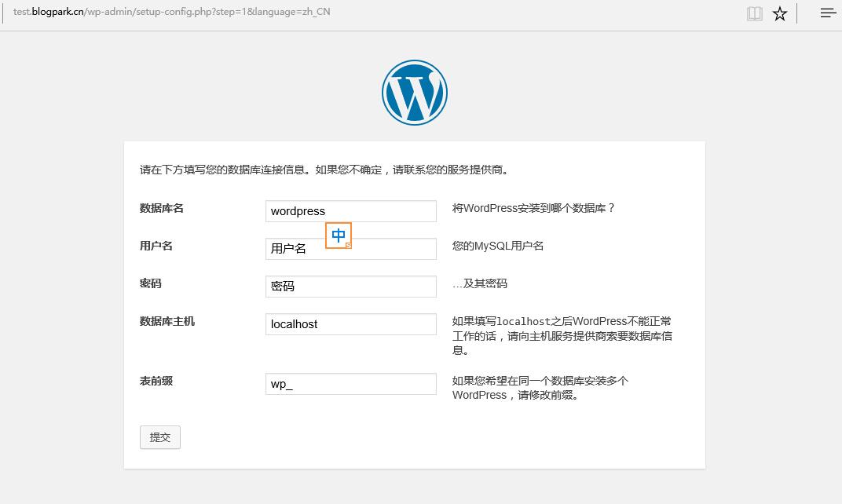Click the 数据库名 label

click(x=162, y=208)
